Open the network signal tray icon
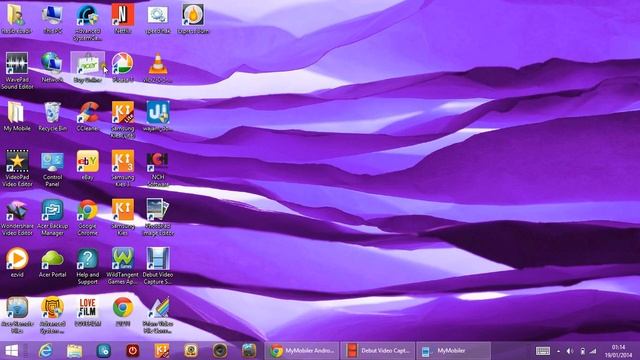Viewport: 640px width, 360px height. (x=593, y=351)
